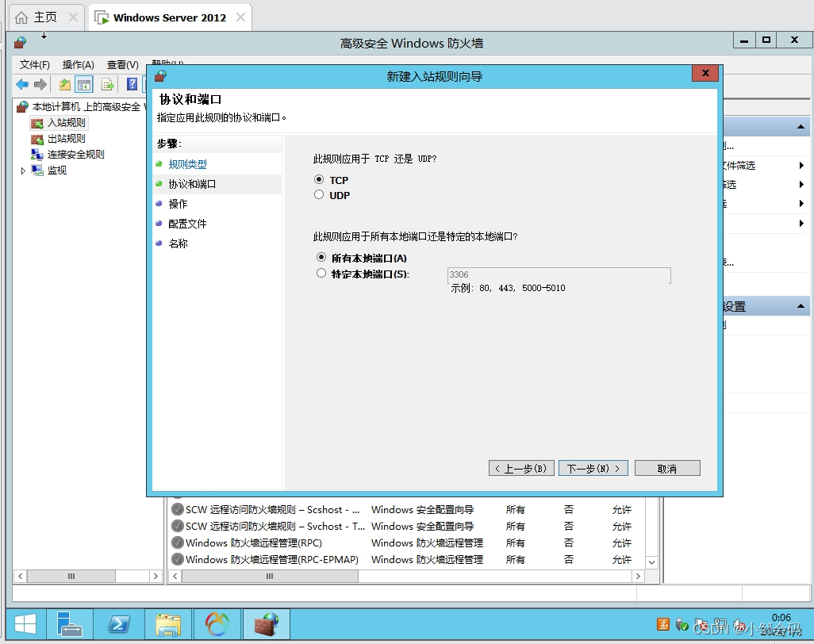Click the network status tray icon
This screenshot has height=644, width=814.
[720, 624]
